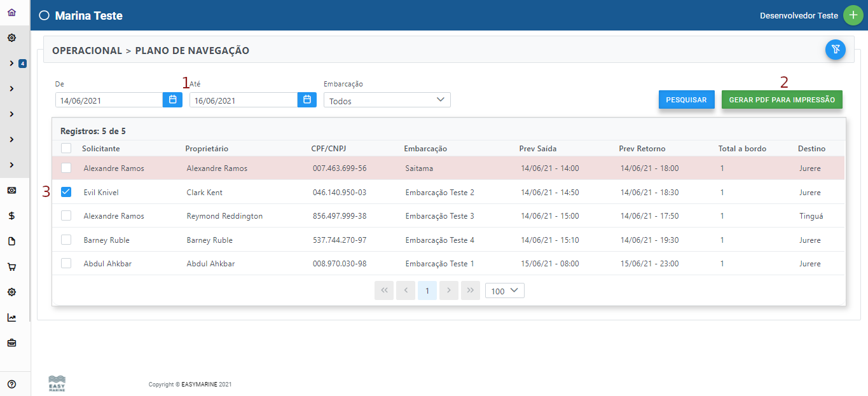Click the Até date input field
The image size is (868, 396).
click(x=243, y=100)
